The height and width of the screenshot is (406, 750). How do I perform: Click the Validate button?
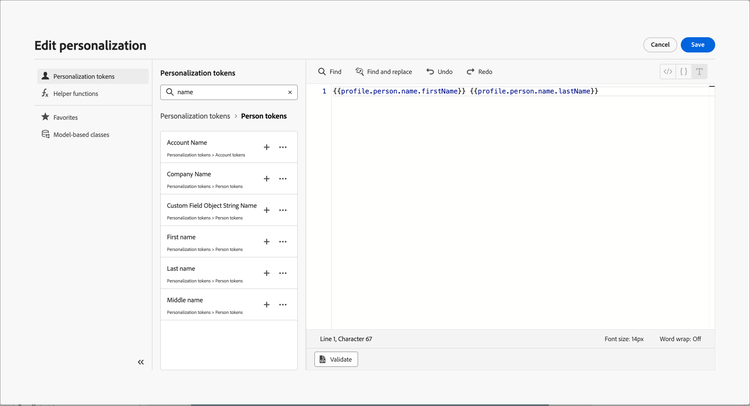coord(336,360)
